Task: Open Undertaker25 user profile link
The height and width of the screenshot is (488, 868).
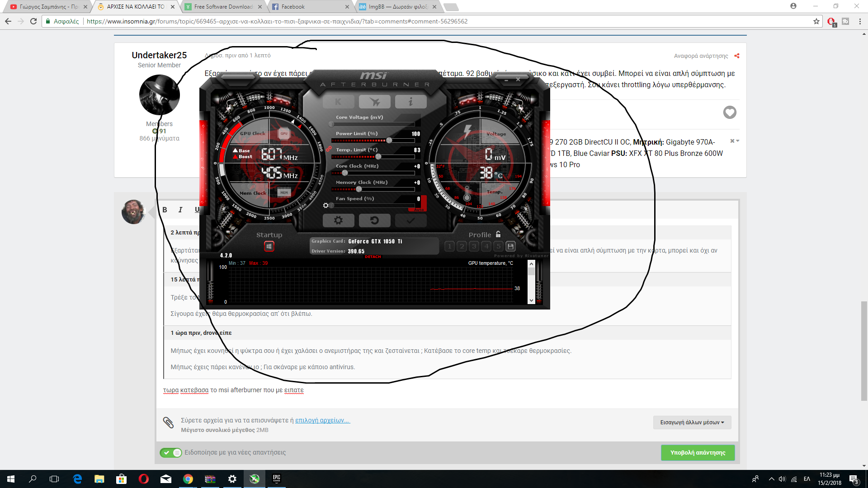Action: 159,55
